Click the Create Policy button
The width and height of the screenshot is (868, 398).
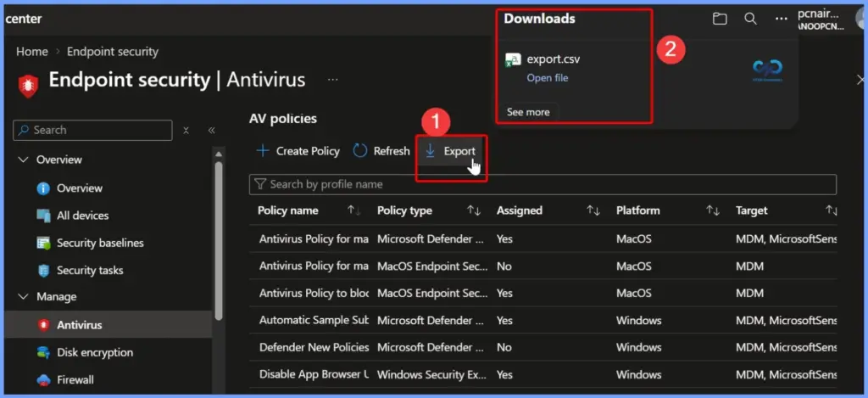tap(298, 151)
